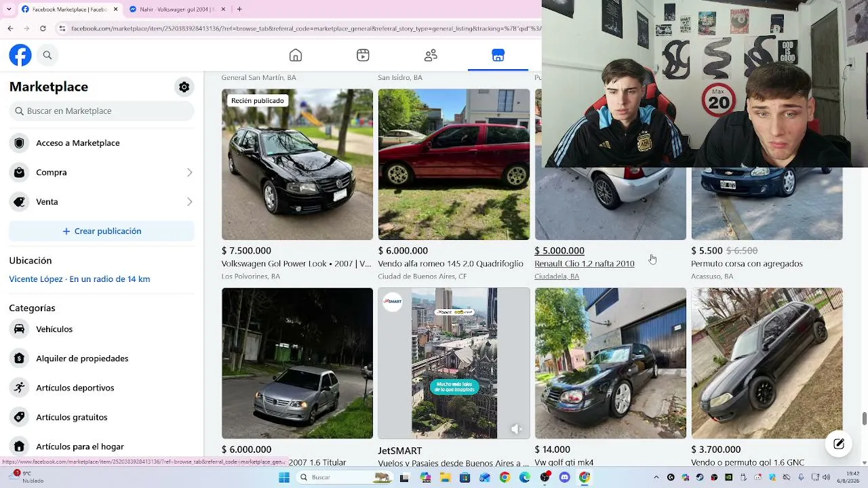Open a new browser tab

pos(239,9)
